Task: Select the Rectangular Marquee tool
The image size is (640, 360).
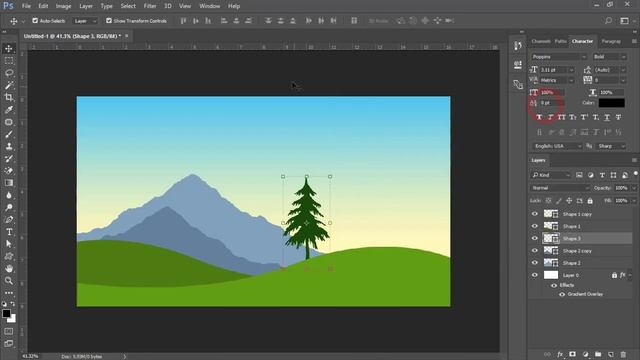Action: [x=9, y=61]
